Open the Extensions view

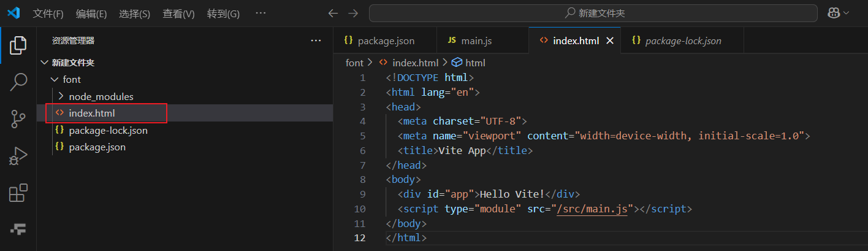pos(18,193)
